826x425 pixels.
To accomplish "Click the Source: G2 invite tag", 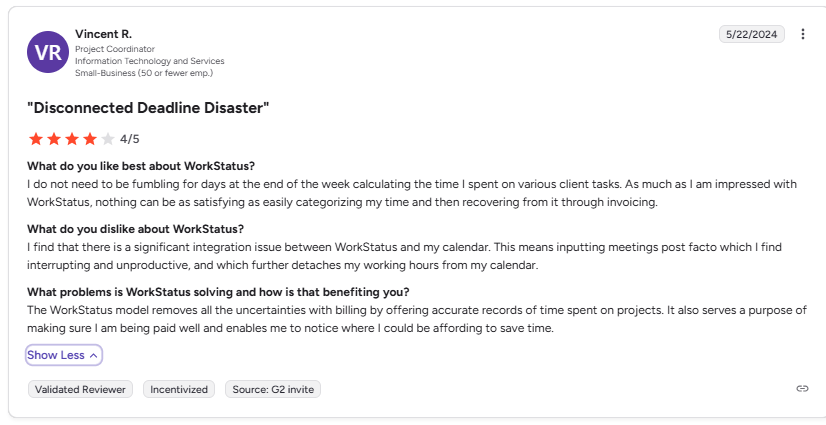I will tap(273, 389).
